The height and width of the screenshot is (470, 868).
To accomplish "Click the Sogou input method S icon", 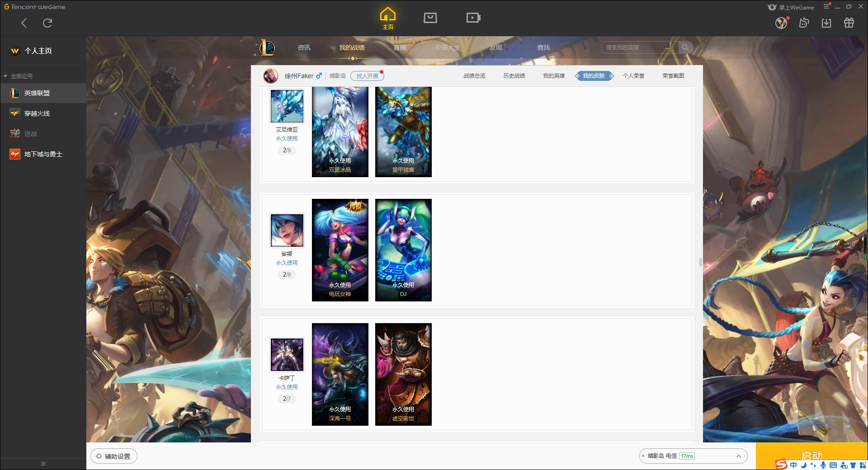I will (781, 465).
